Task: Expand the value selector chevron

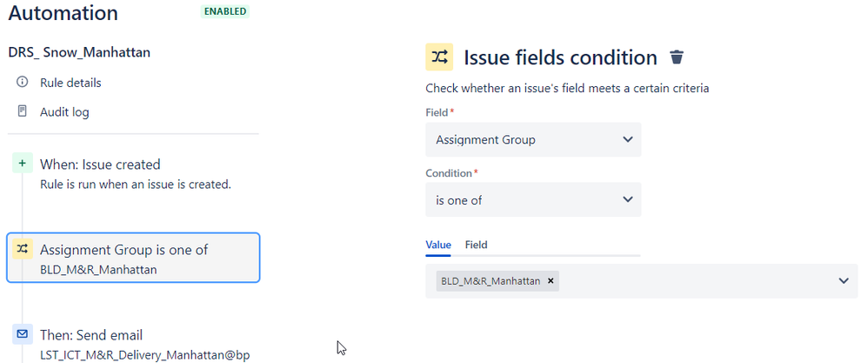Action: pos(843,281)
